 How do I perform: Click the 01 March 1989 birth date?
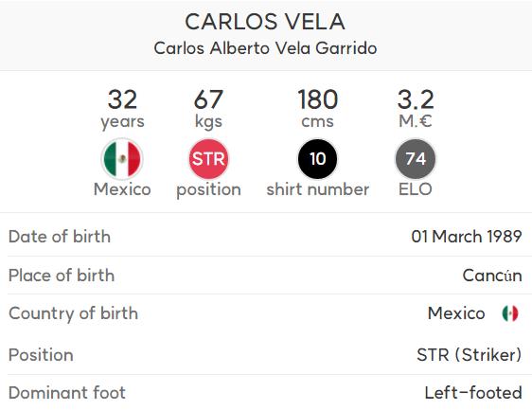click(x=467, y=236)
